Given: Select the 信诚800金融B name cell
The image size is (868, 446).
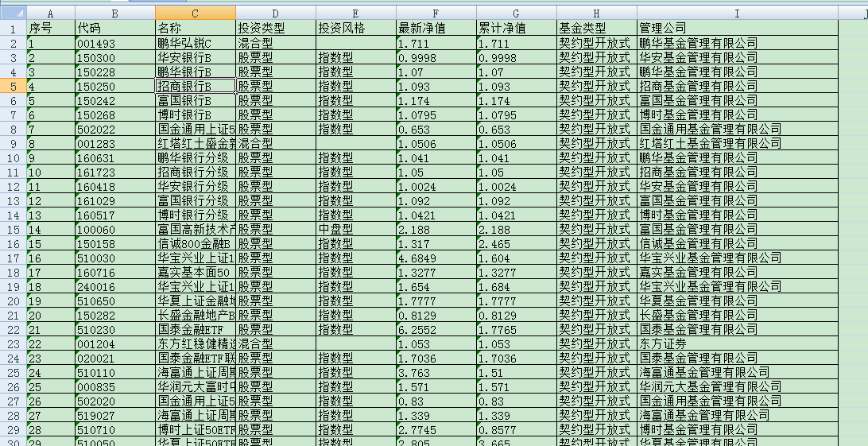Looking at the screenshot, I should (x=196, y=243).
